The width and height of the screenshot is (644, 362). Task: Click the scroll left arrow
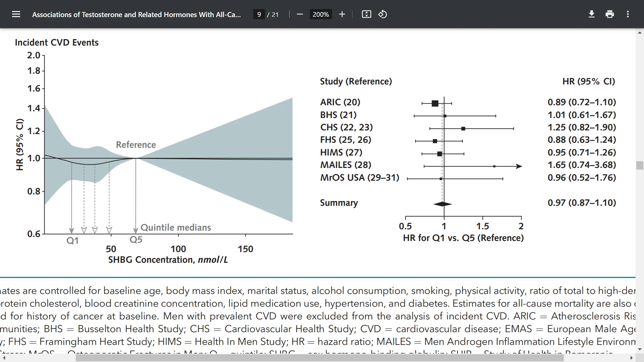pos(4,358)
